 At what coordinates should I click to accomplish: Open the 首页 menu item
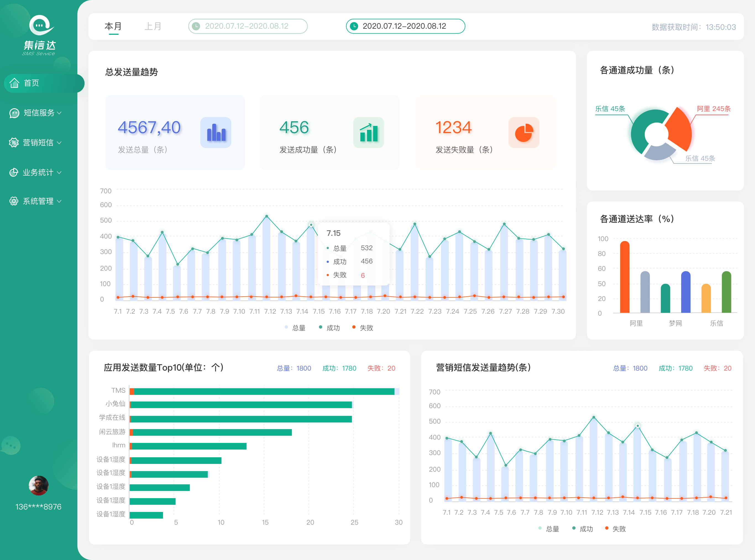44,83
